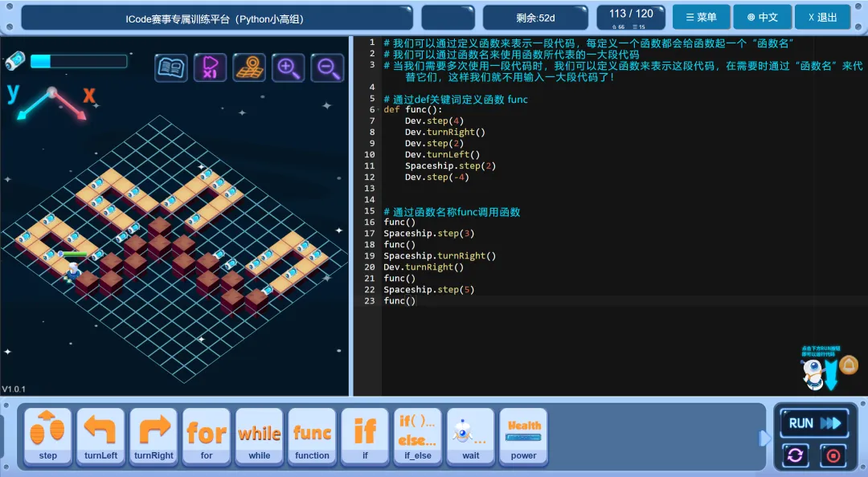
Task: Click the map location marker icon
Action: coord(249,68)
